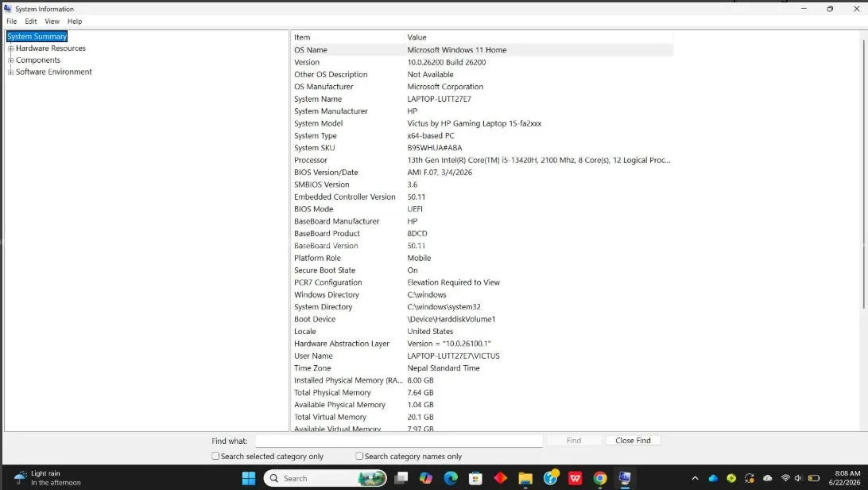Open the View menu
The height and width of the screenshot is (490, 868).
(x=52, y=21)
